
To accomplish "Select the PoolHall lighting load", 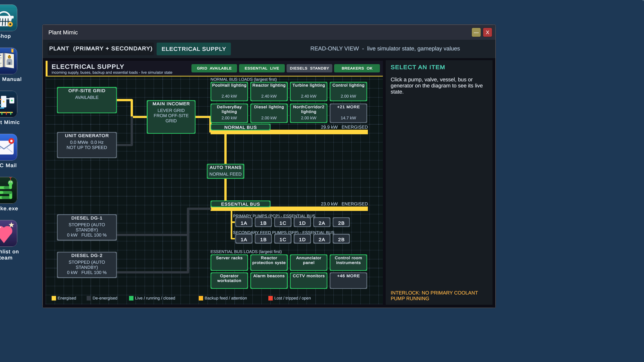I will (x=229, y=91).
